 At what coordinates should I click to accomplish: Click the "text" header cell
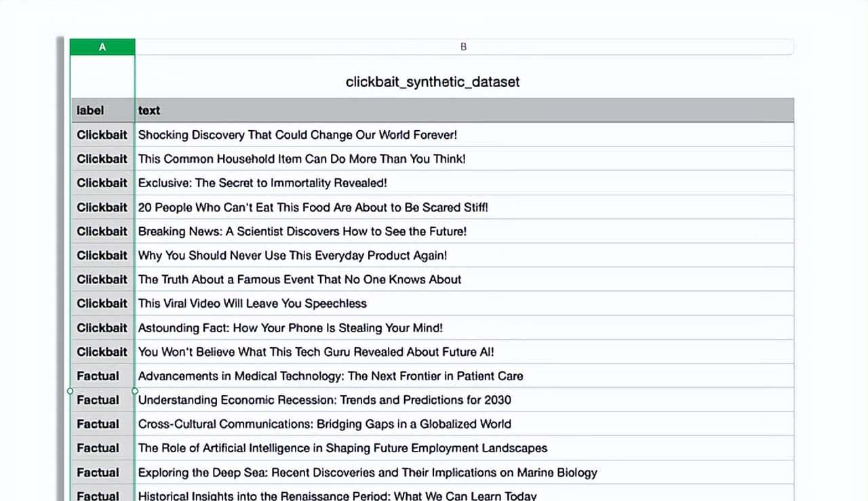149,111
